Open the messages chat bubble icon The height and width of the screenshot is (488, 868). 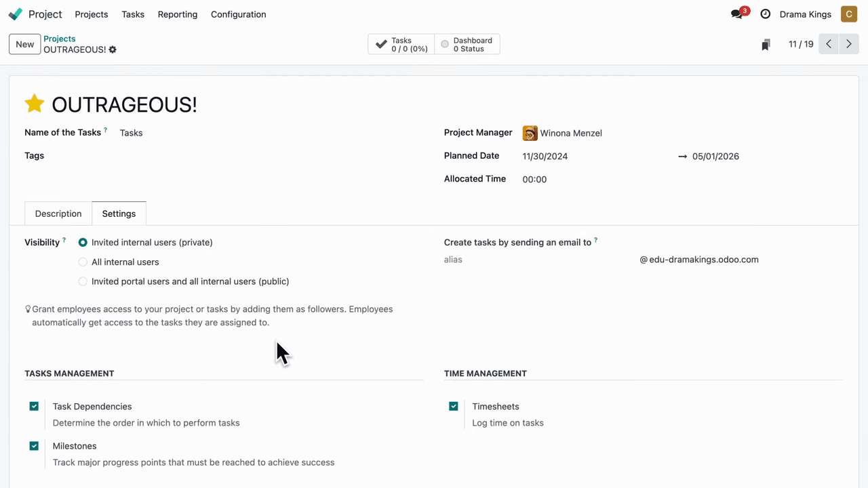pyautogui.click(x=737, y=14)
